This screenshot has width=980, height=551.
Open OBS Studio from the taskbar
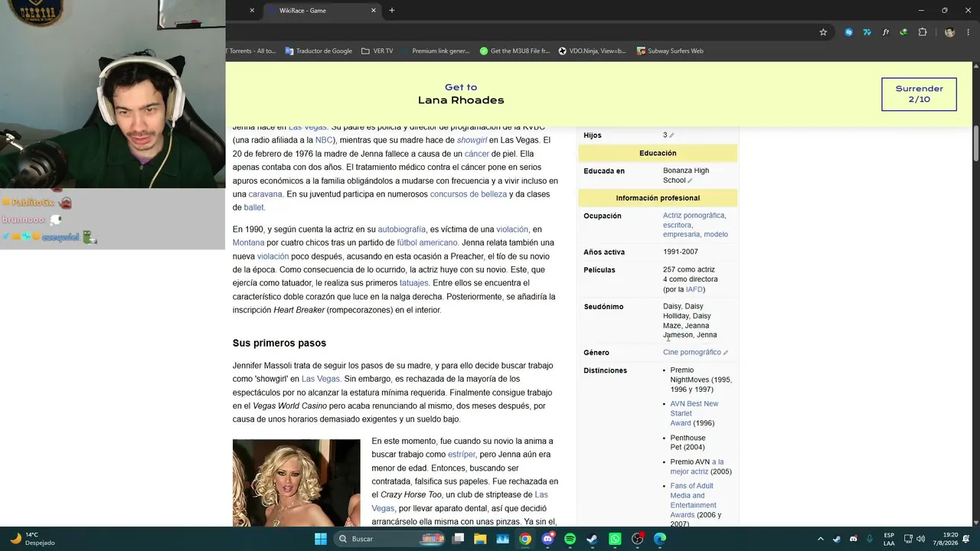(x=638, y=539)
